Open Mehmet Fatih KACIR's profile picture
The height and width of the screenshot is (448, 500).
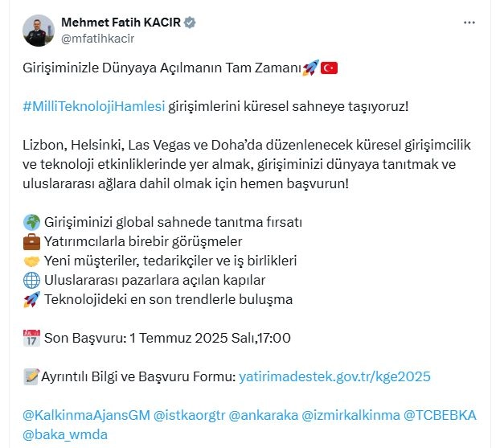(x=39, y=31)
